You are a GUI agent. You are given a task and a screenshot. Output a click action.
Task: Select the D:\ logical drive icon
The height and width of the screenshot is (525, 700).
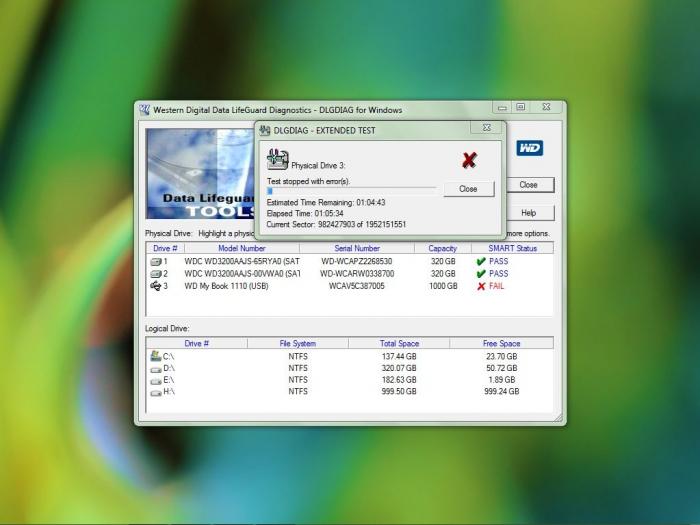pos(156,369)
